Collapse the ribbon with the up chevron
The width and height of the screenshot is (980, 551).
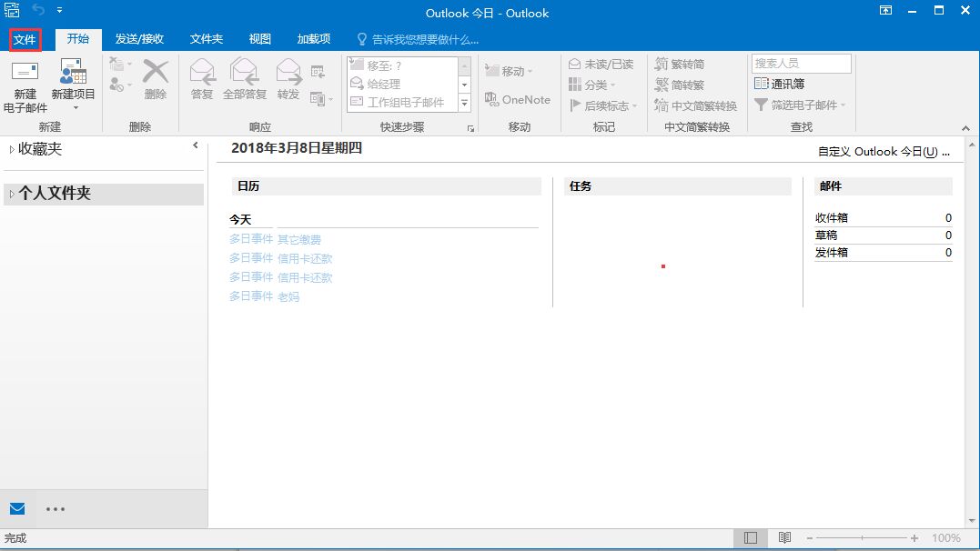965,128
